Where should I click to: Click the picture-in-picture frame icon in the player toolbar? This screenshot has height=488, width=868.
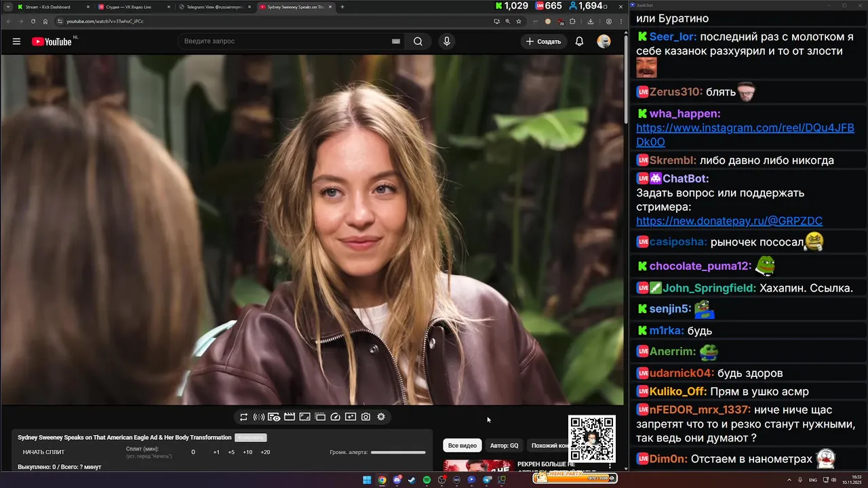point(305,417)
